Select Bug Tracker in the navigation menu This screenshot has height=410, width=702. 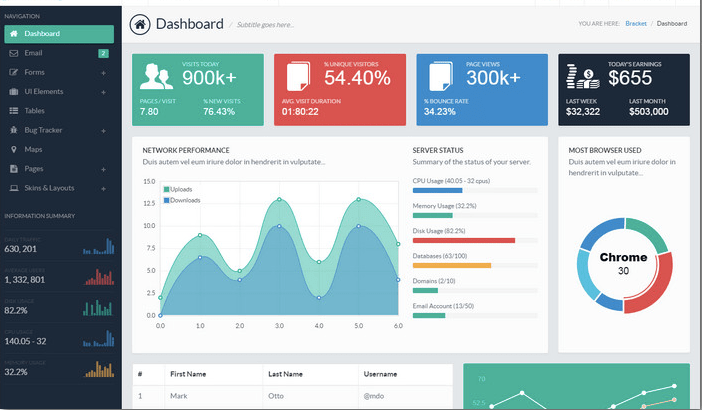pos(59,130)
